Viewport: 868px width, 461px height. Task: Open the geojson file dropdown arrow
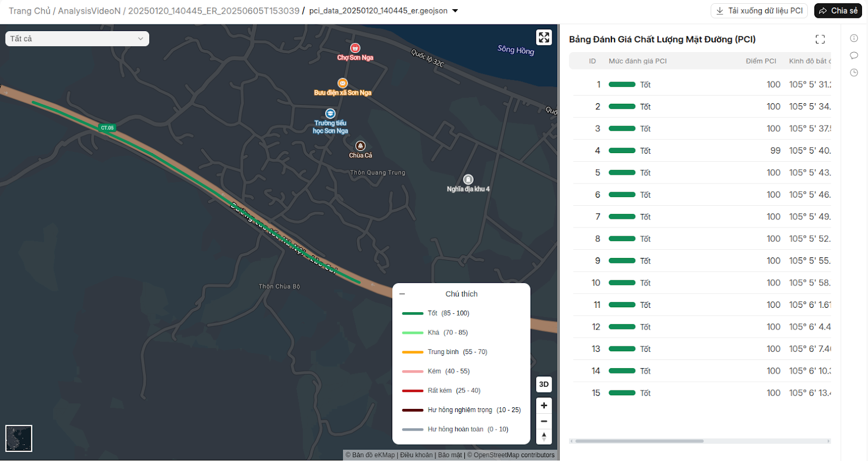(x=455, y=11)
